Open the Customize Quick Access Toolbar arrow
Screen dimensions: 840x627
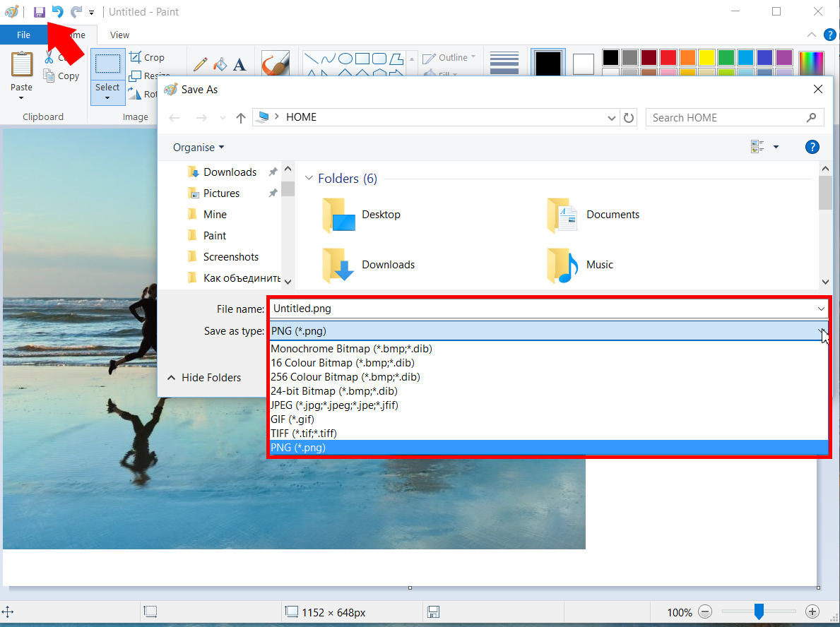(x=92, y=12)
